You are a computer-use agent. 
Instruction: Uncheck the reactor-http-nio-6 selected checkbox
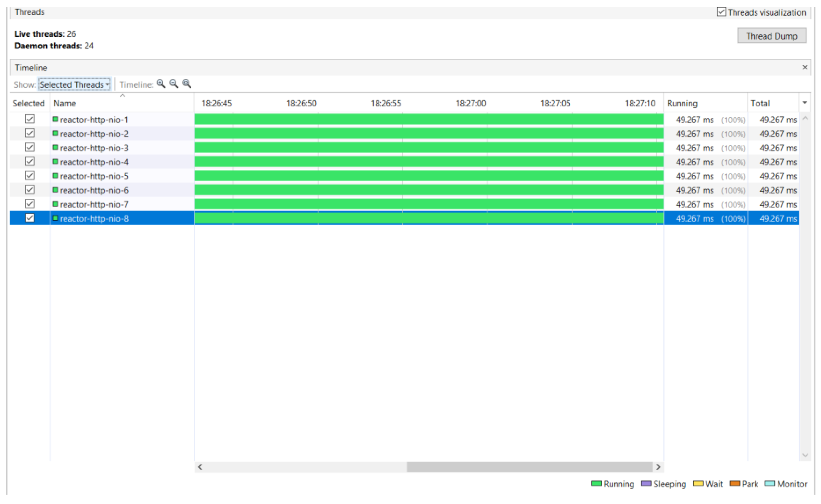(x=30, y=190)
